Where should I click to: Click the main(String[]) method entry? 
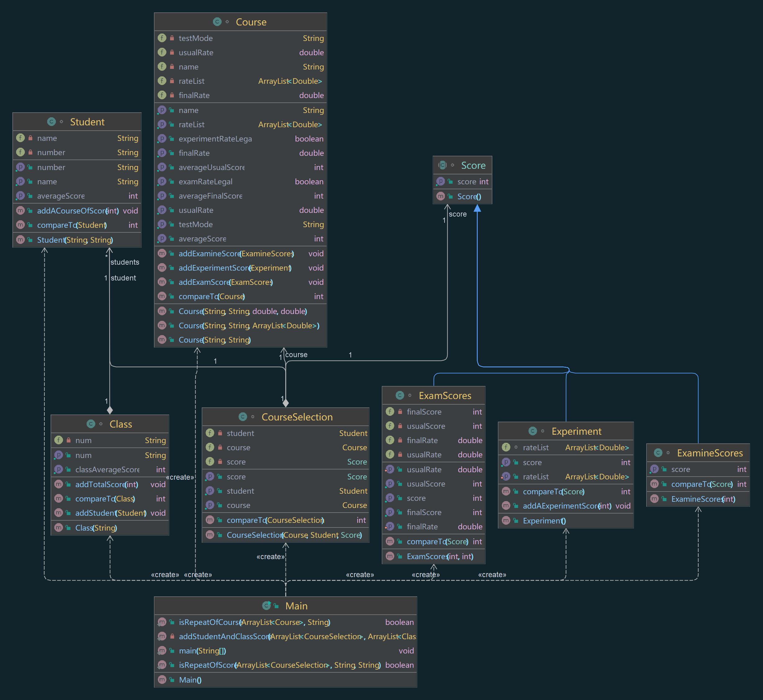click(202, 651)
